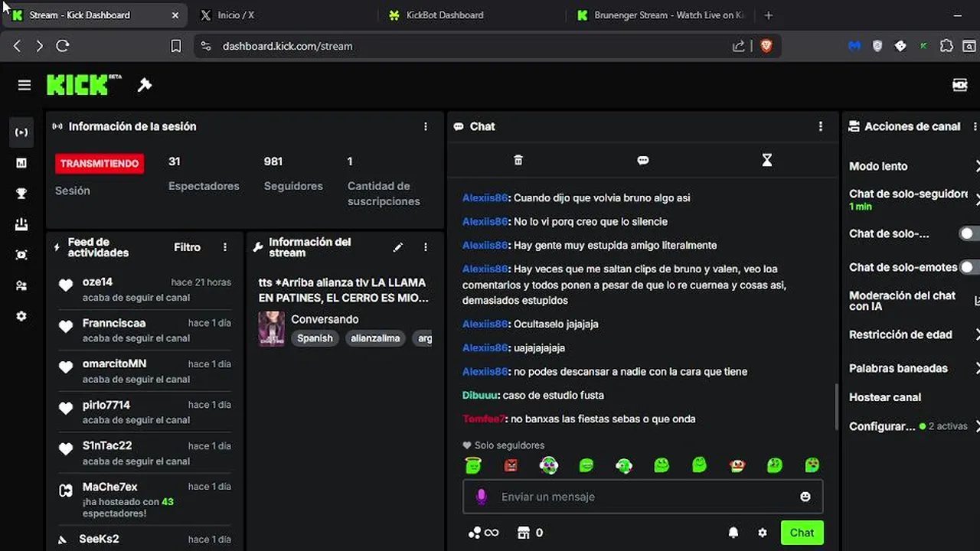The width and height of the screenshot is (980, 551).
Task: Open Información de la sesión options menu
Action: tap(426, 126)
